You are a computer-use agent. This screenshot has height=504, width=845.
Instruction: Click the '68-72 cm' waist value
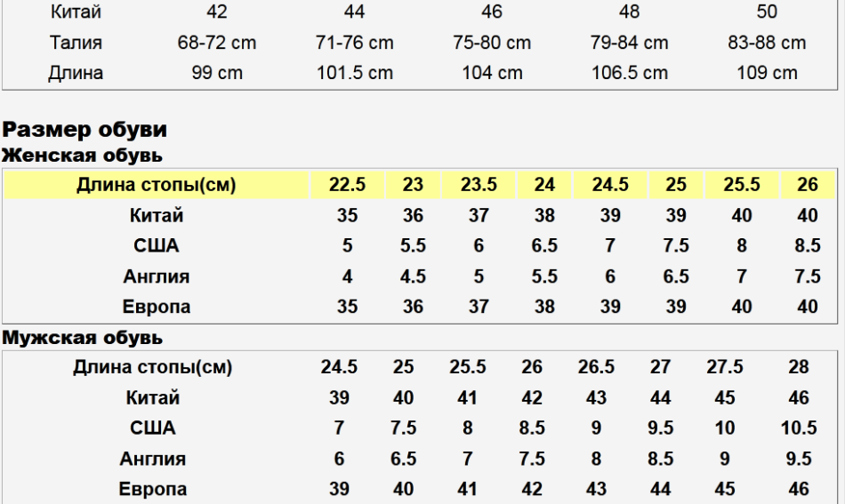[x=216, y=43]
